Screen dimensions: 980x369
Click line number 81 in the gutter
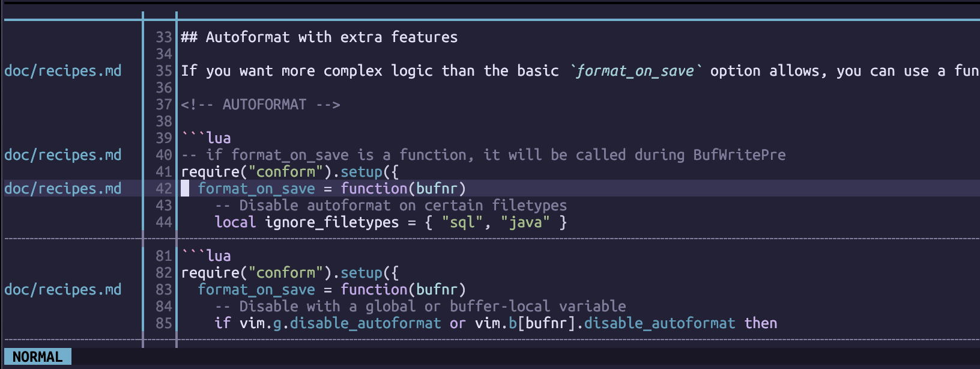(164, 256)
